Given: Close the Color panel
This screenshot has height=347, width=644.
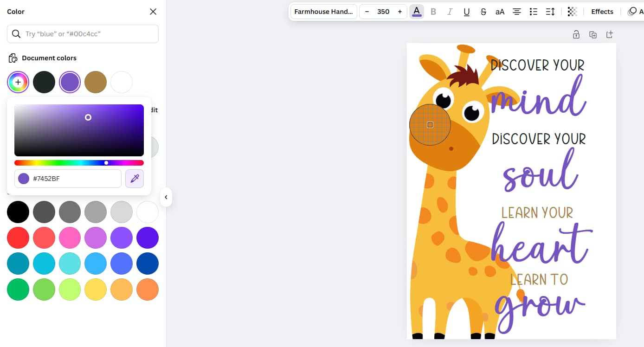Looking at the screenshot, I should [153, 12].
